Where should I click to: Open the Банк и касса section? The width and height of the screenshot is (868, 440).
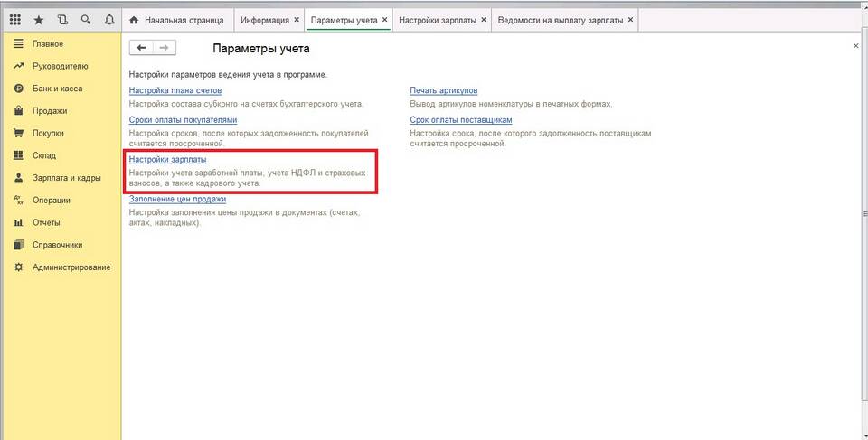[x=57, y=89]
